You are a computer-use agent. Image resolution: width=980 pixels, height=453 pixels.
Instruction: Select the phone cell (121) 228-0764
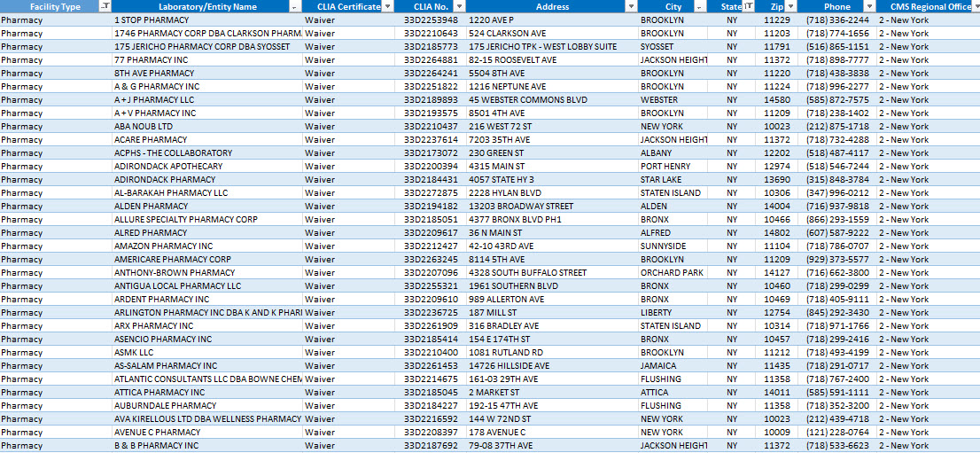[837, 433]
